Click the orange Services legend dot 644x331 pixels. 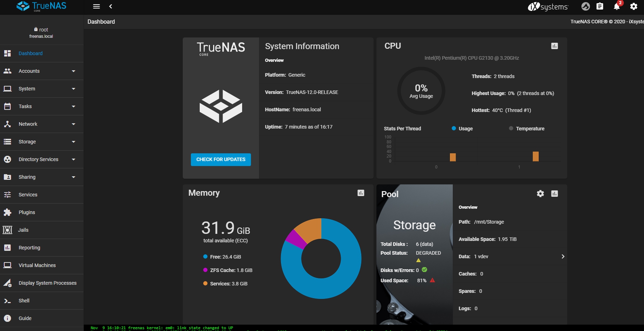pyautogui.click(x=205, y=283)
